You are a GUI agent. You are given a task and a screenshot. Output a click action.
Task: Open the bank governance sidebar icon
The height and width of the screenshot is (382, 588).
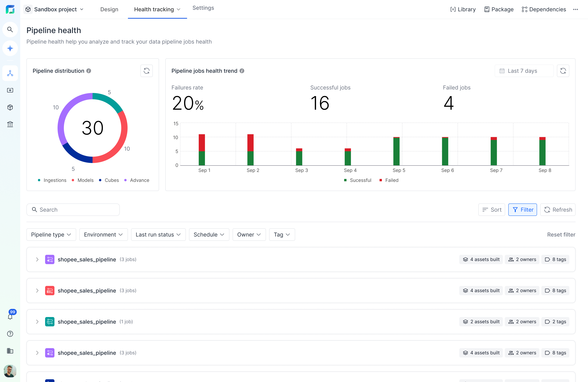click(x=10, y=124)
